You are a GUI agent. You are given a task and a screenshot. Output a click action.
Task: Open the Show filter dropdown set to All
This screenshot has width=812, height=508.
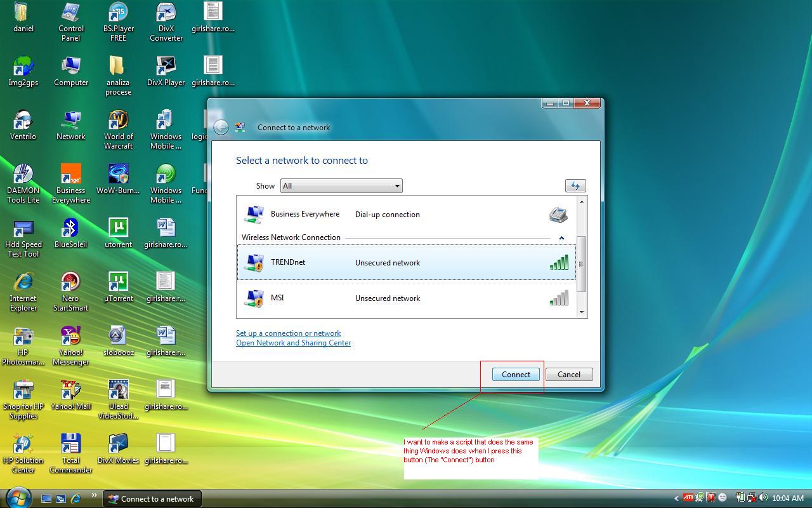(x=341, y=186)
